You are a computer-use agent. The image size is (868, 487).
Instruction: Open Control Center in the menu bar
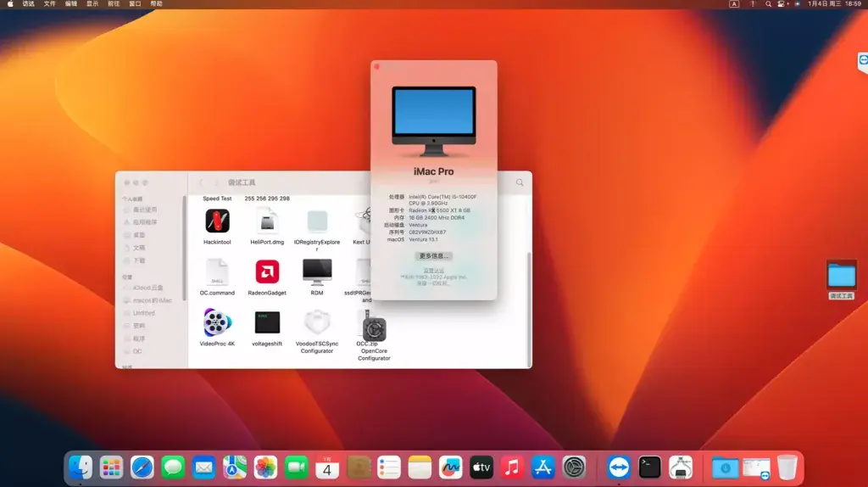coord(782,4)
